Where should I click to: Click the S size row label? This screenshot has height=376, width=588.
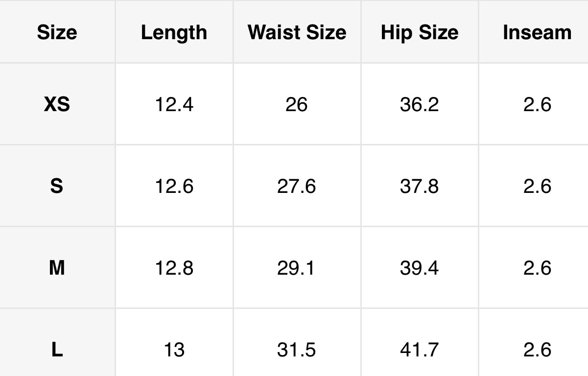[x=57, y=186]
